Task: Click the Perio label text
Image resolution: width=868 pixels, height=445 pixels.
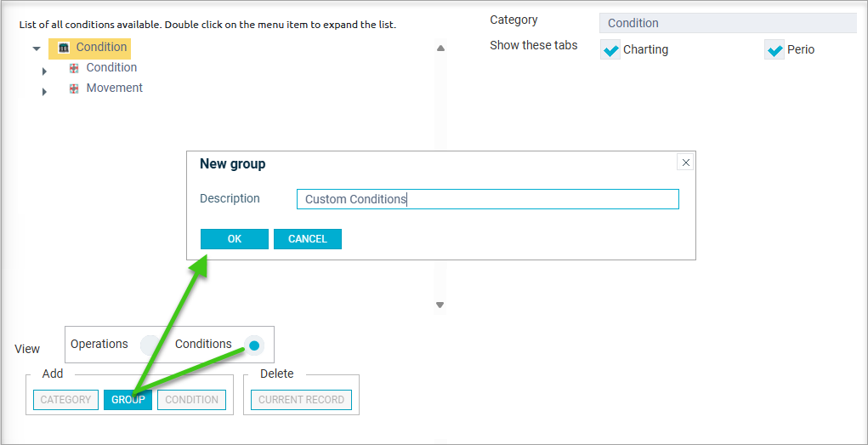Action: pyautogui.click(x=801, y=50)
